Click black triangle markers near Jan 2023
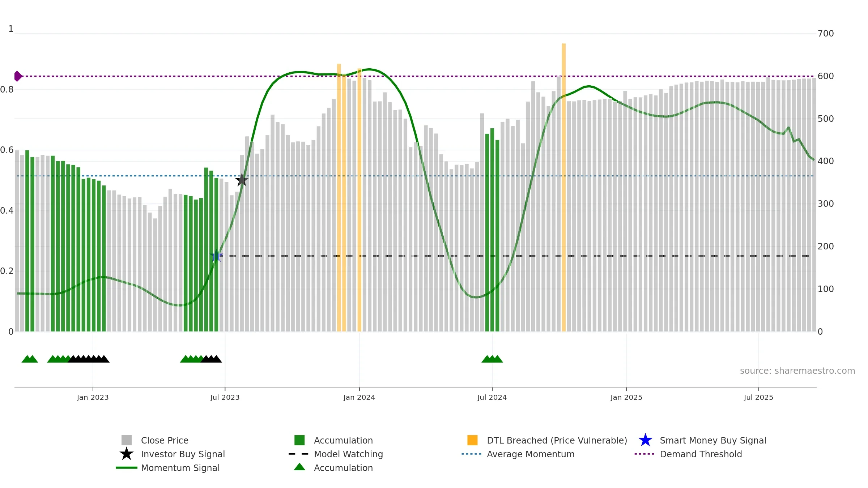Image resolution: width=868 pixels, height=488 pixels. click(89, 359)
